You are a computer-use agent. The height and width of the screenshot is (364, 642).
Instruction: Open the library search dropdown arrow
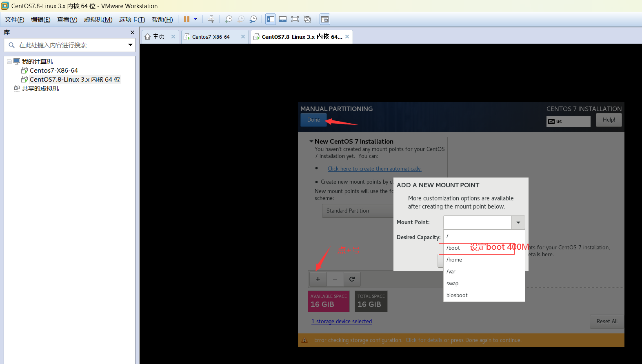click(x=130, y=45)
